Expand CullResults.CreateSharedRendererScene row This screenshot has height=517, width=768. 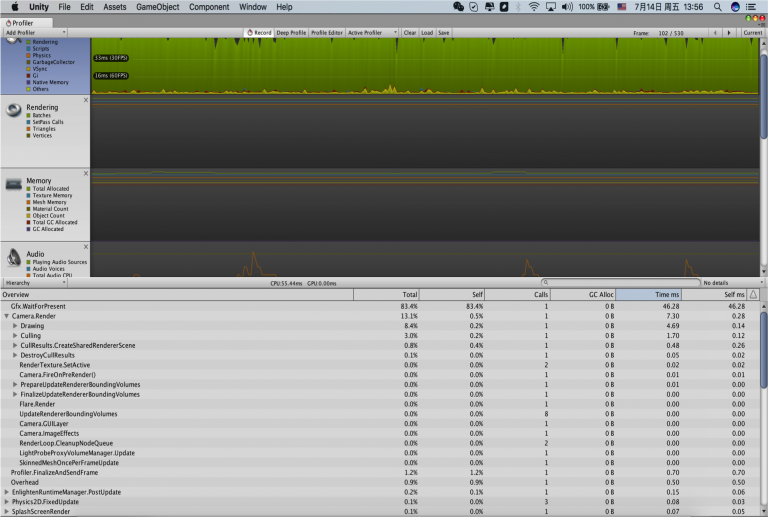tap(15, 346)
